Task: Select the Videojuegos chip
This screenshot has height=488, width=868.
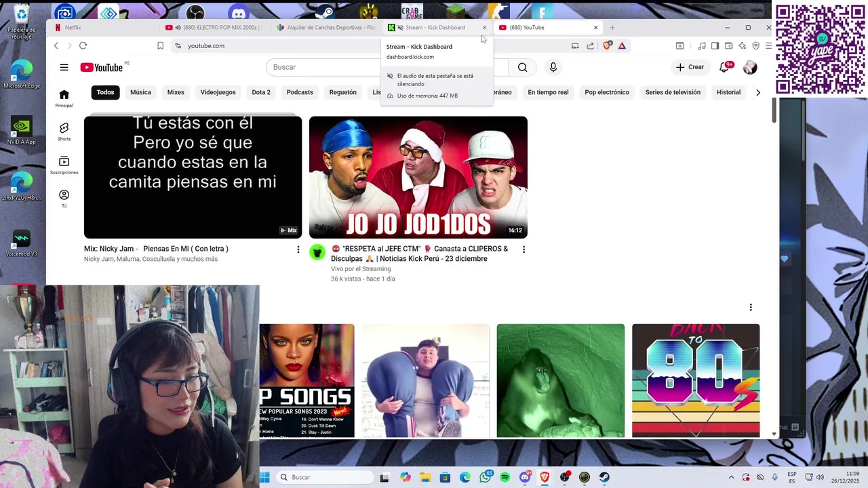Action: [218, 92]
